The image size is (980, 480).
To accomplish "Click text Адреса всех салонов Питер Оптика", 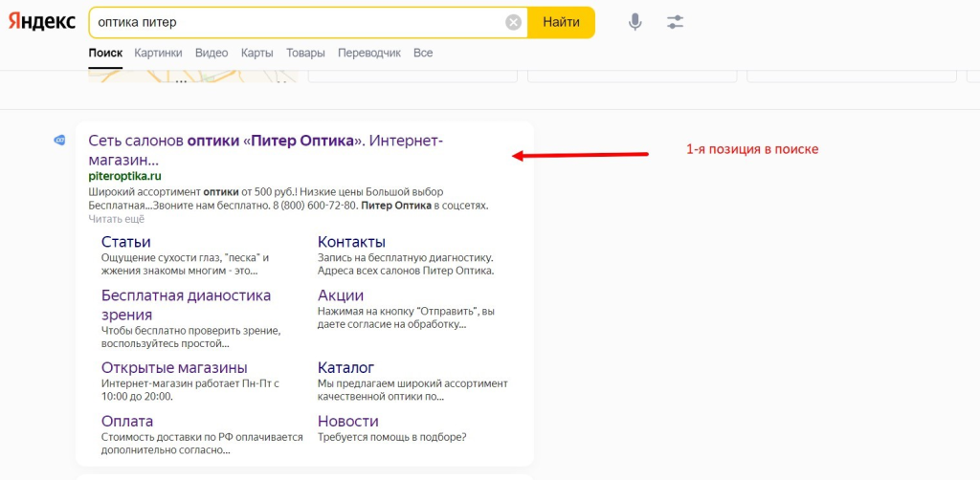I will 406,271.
